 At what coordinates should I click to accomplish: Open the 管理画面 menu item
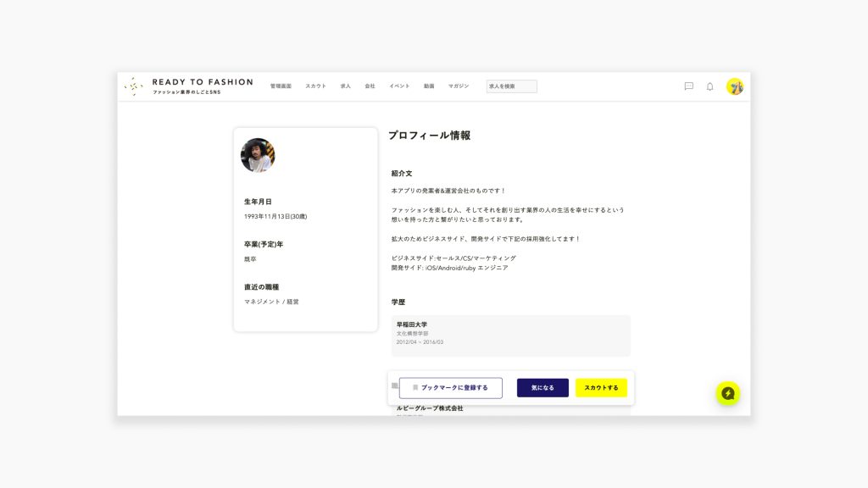tap(281, 86)
